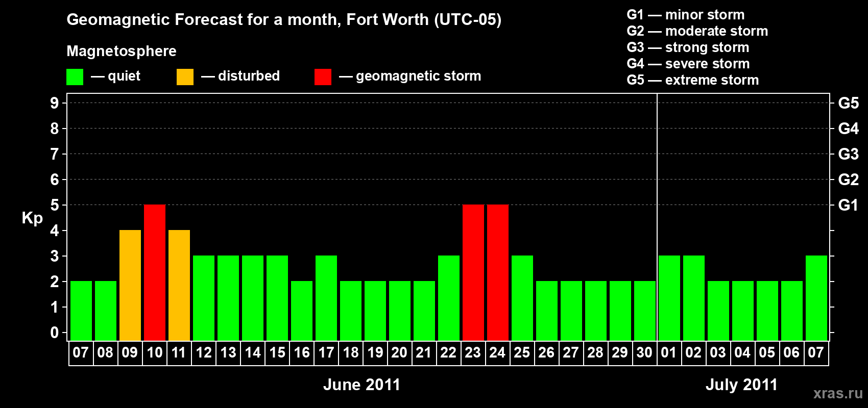Click 'G4 — severe storm' legend line
This screenshot has height=408, width=868.
(688, 64)
